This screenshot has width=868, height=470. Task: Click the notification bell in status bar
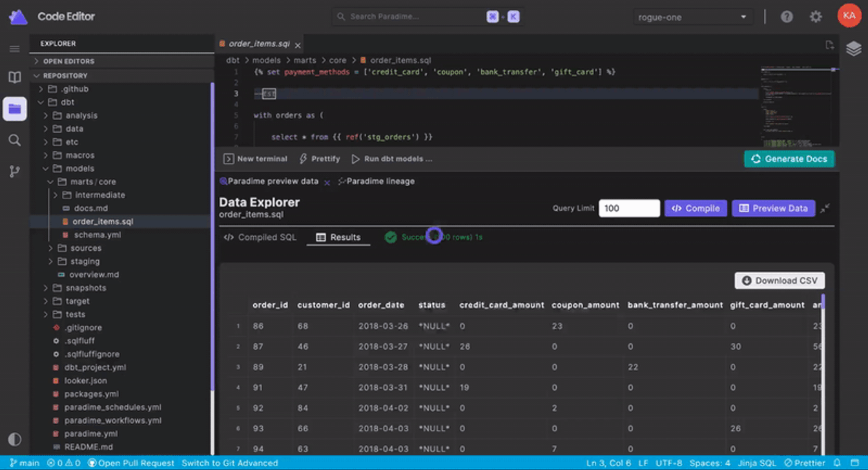tap(837, 463)
